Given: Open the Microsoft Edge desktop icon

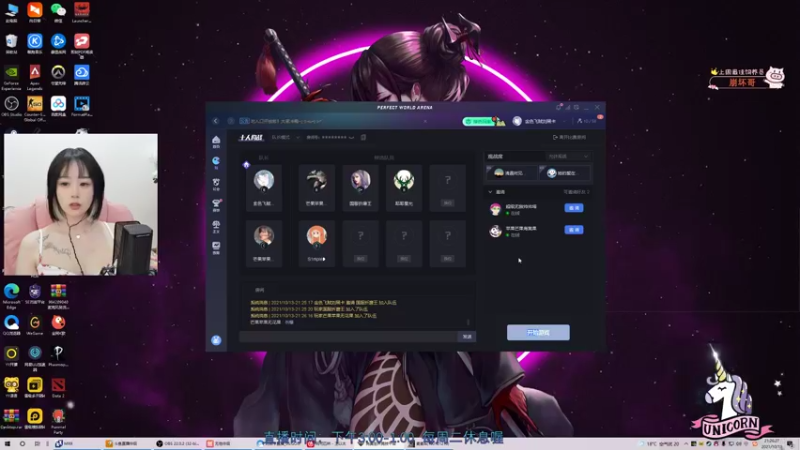Looking at the screenshot, I should point(11,296).
